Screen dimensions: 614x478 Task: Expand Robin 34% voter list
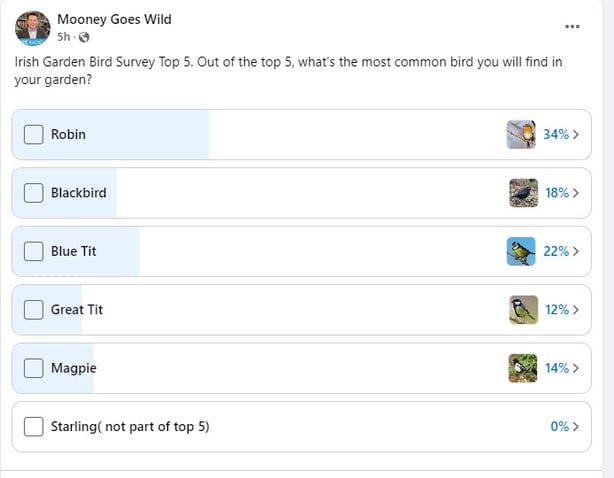[561, 134]
